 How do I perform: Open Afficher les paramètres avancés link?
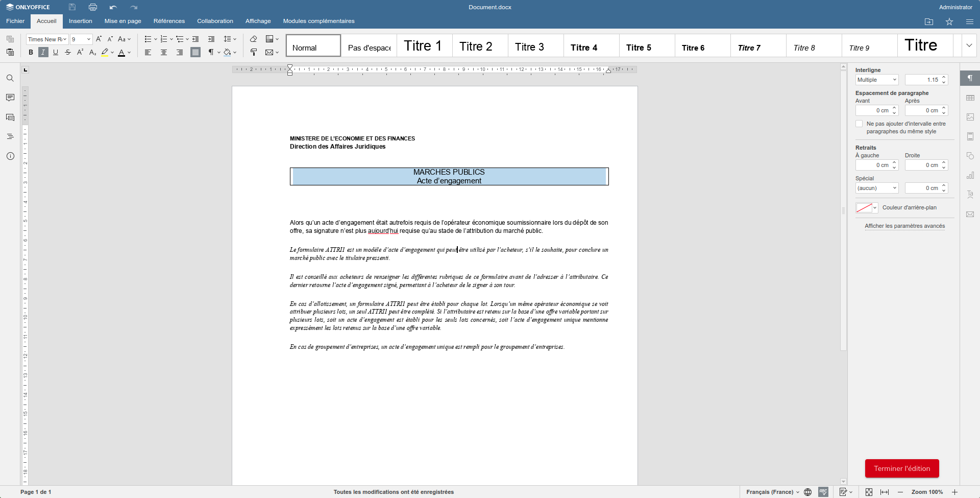tap(904, 226)
